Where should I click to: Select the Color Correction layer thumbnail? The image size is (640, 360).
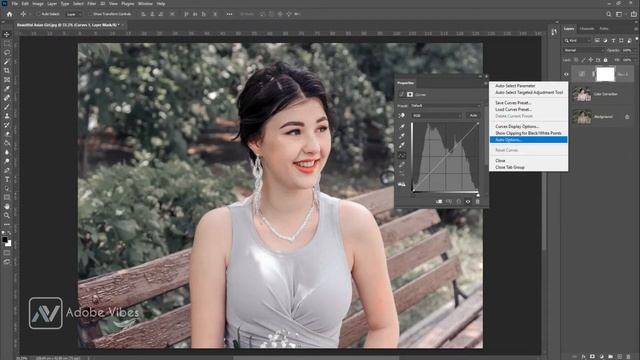coord(581,94)
